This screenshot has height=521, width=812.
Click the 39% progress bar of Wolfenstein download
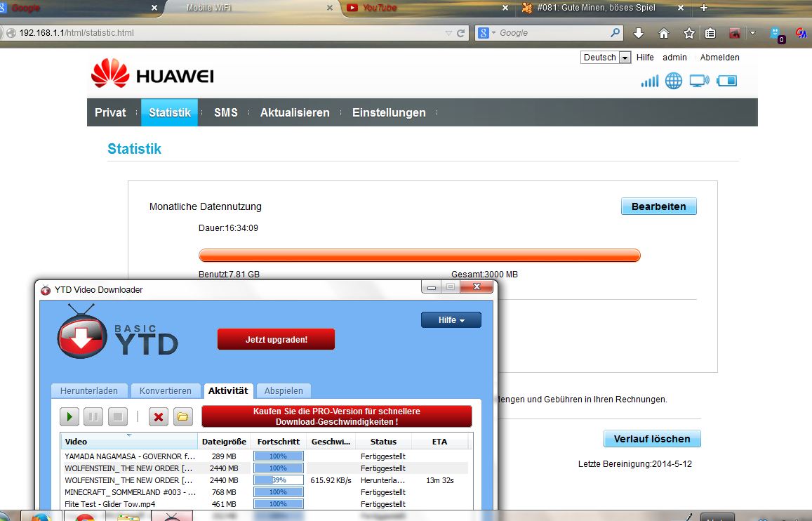point(279,480)
